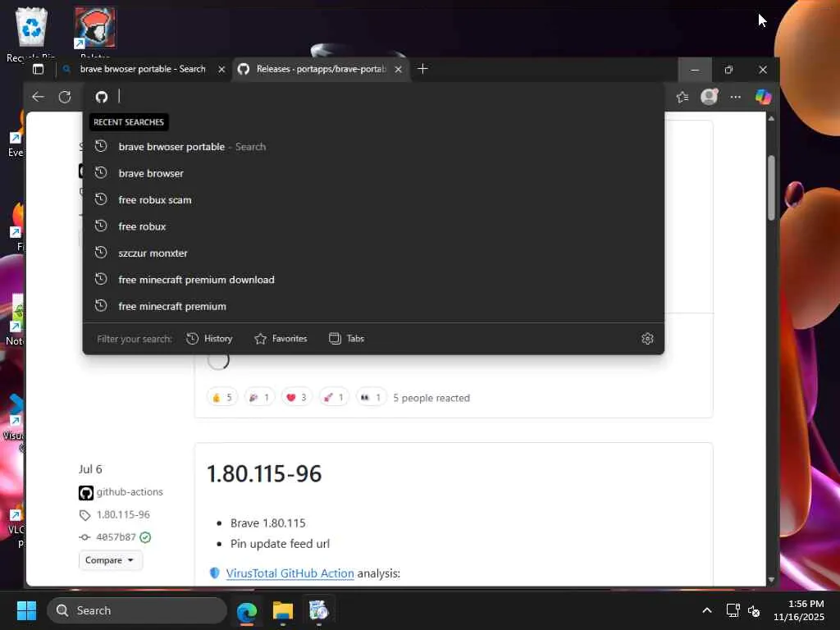840x630 pixels.
Task: Open address bar search settings gear
Action: (x=647, y=339)
